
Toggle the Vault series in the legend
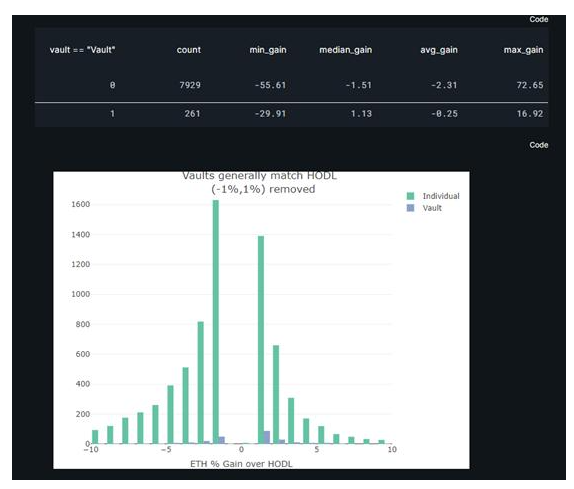pos(432,208)
